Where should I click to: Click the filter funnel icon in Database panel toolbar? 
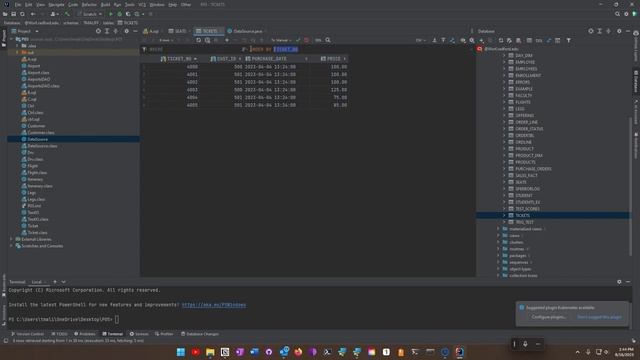point(569,40)
